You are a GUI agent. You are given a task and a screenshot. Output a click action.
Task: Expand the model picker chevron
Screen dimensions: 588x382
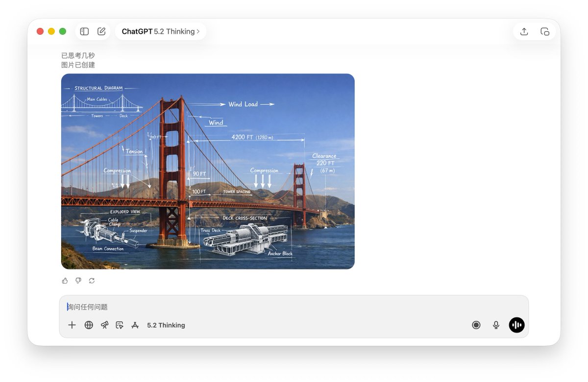pos(199,31)
